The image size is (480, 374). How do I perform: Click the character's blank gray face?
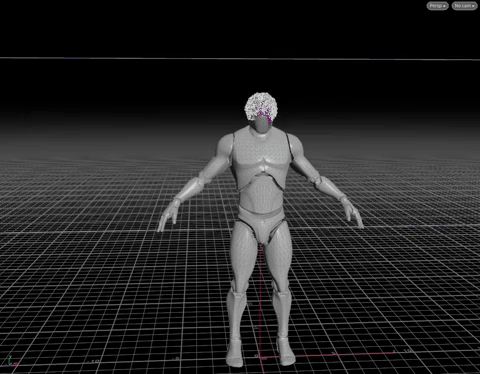point(262,125)
